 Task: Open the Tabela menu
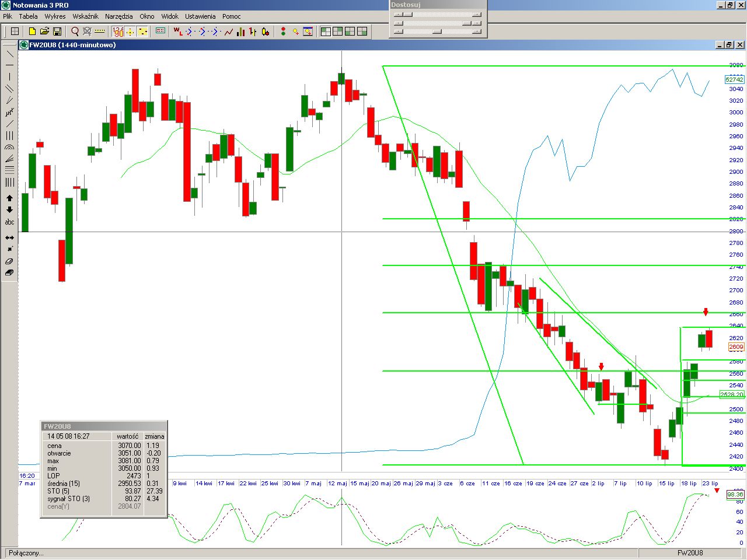click(28, 16)
